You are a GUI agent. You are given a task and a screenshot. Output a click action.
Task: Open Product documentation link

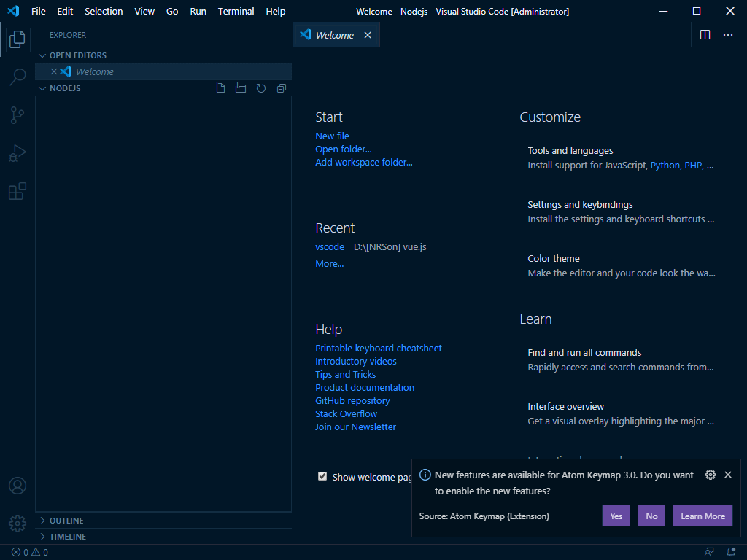tap(365, 388)
